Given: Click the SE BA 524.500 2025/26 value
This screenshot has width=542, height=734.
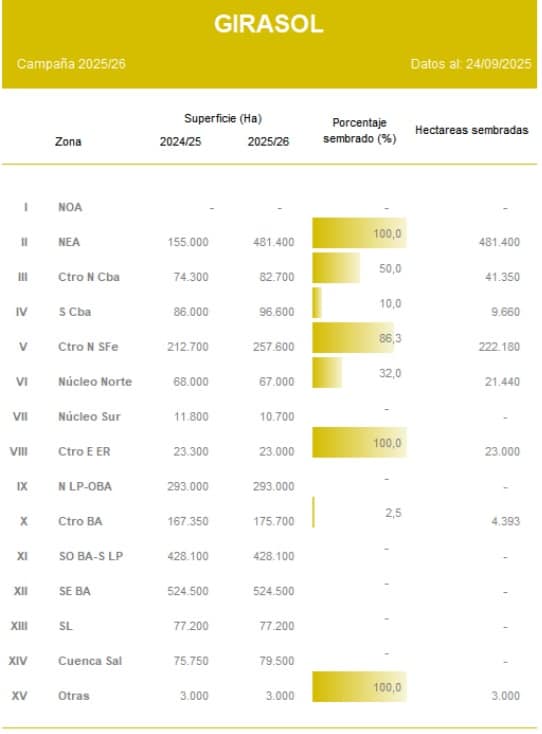Looking at the screenshot, I should (274, 591).
